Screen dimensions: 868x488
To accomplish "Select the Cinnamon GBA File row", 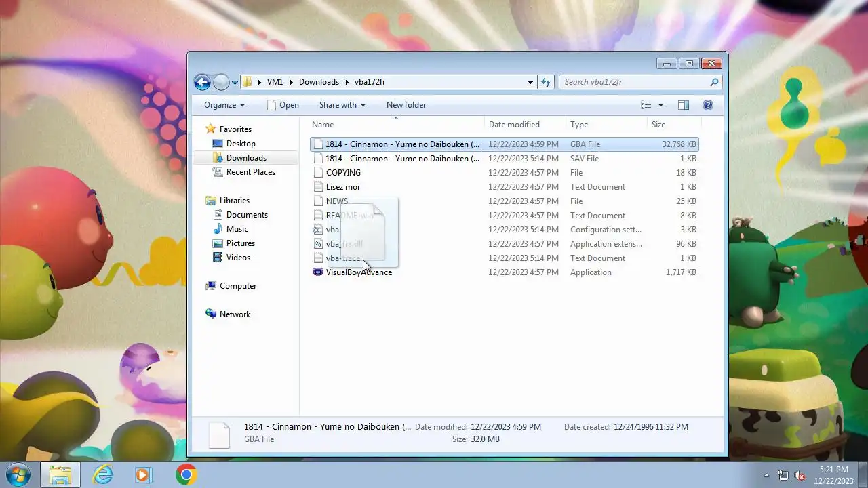I will (504, 144).
